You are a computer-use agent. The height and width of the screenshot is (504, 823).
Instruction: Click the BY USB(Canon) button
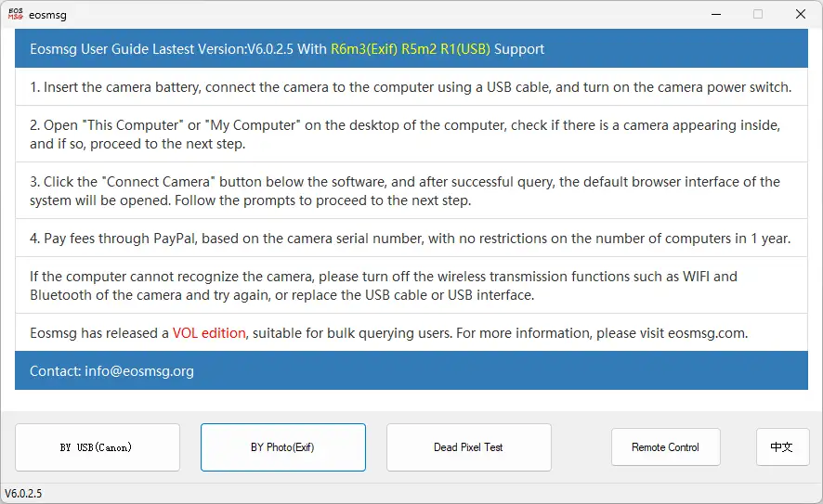[x=98, y=447]
